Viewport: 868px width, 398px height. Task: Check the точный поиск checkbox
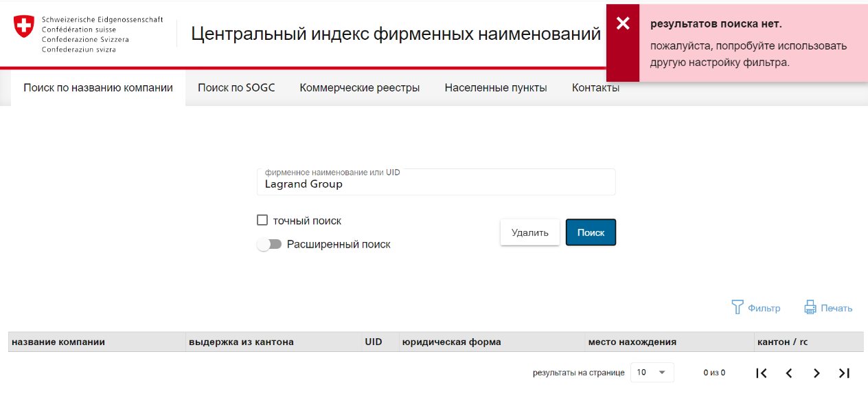pyautogui.click(x=262, y=220)
